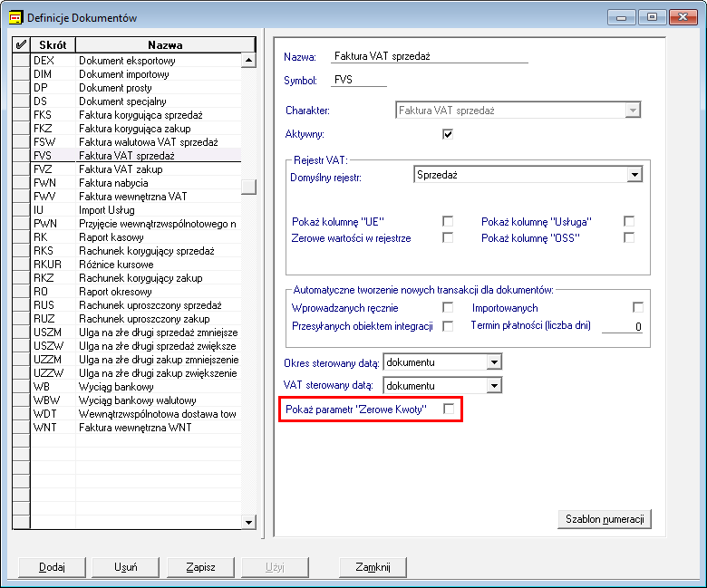Select RUS Rachunek uproszczony sprzedaż row
The image size is (707, 588).
point(136,305)
